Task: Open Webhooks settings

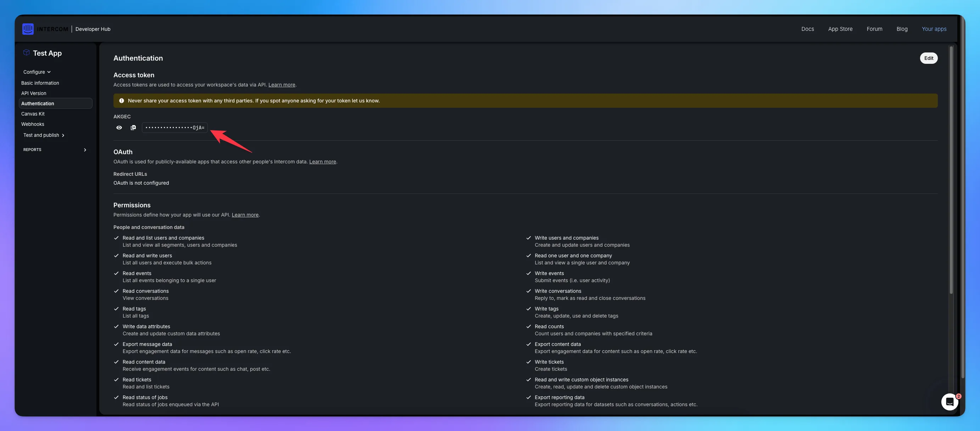Action: [x=33, y=124]
